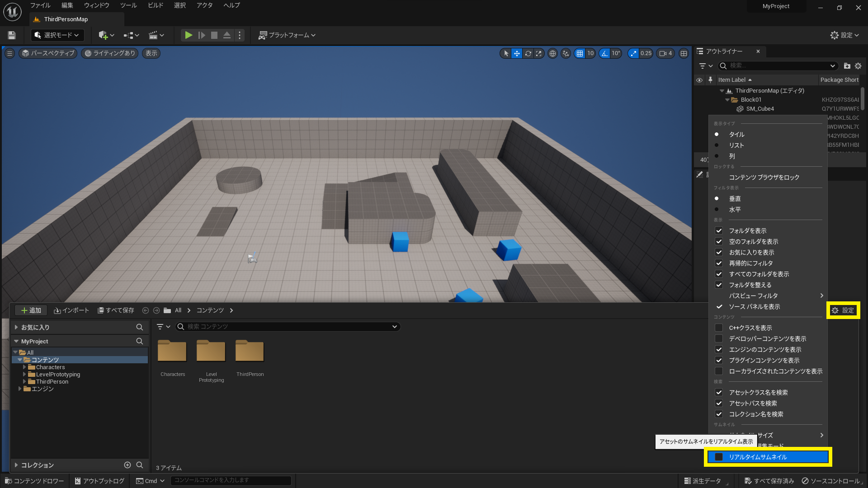Enable the C++クラスを表示 checkbox
The height and width of the screenshot is (488, 868).
[x=719, y=328]
